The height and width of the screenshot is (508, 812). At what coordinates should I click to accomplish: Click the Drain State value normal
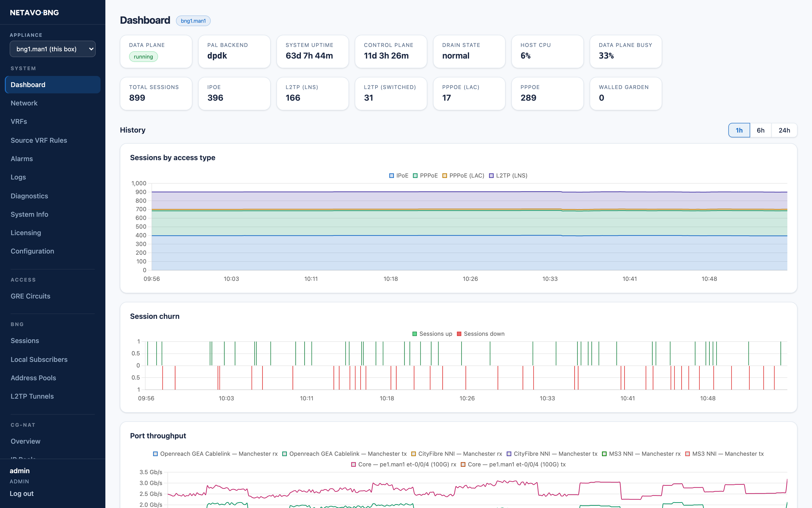tap(456, 56)
